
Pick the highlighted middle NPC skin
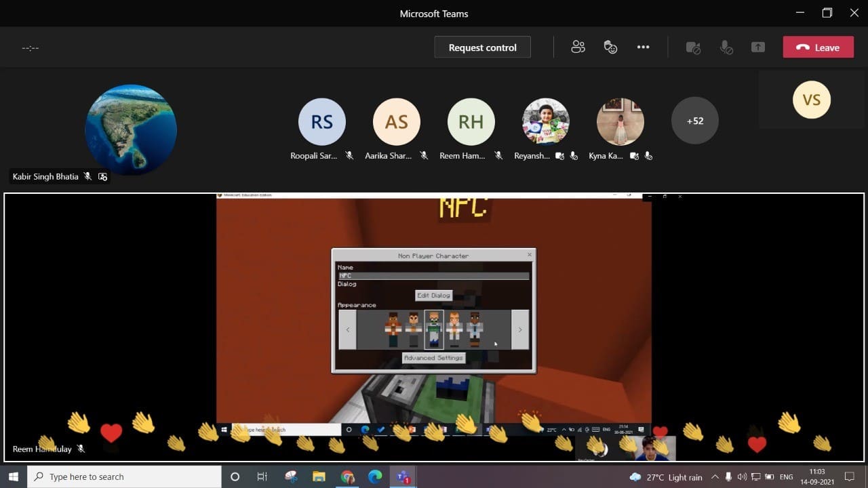(x=434, y=329)
